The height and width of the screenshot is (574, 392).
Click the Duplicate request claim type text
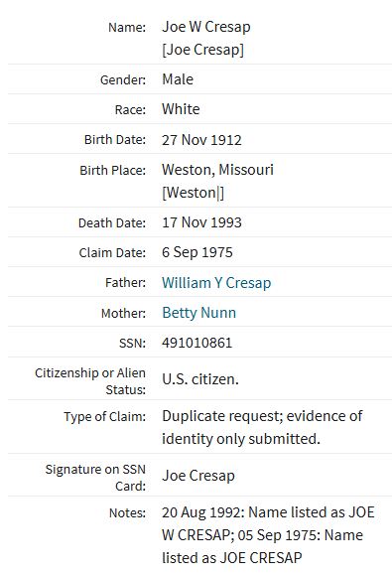click(x=262, y=427)
